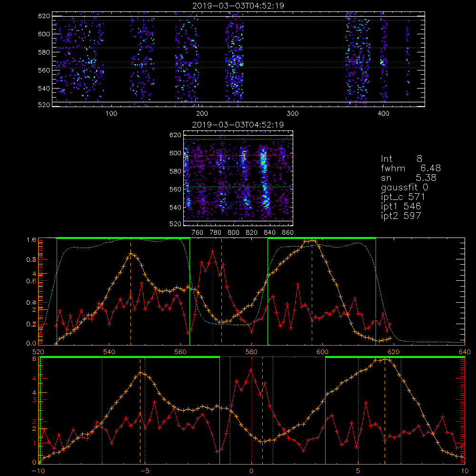Click the '-5' tick label on the bottom plot

(145, 471)
